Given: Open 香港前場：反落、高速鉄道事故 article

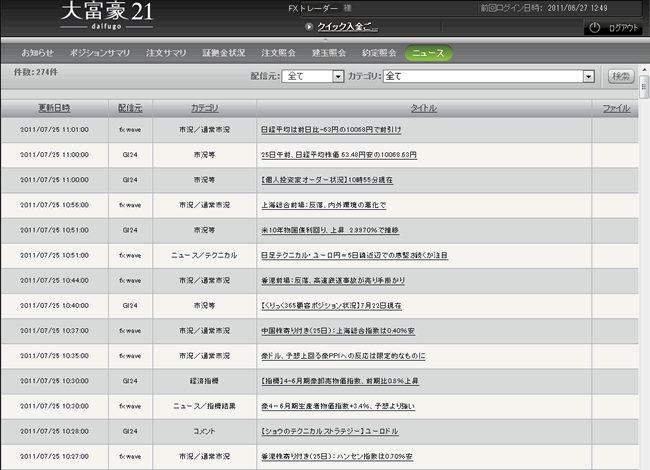Looking at the screenshot, I should (332, 281).
